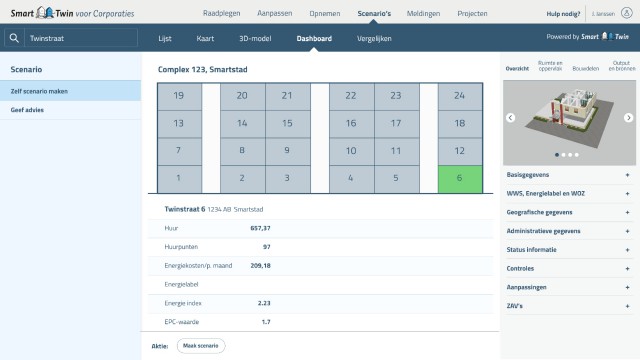Switch to the Lijst tab
This screenshot has height=360, width=640.
(x=165, y=38)
